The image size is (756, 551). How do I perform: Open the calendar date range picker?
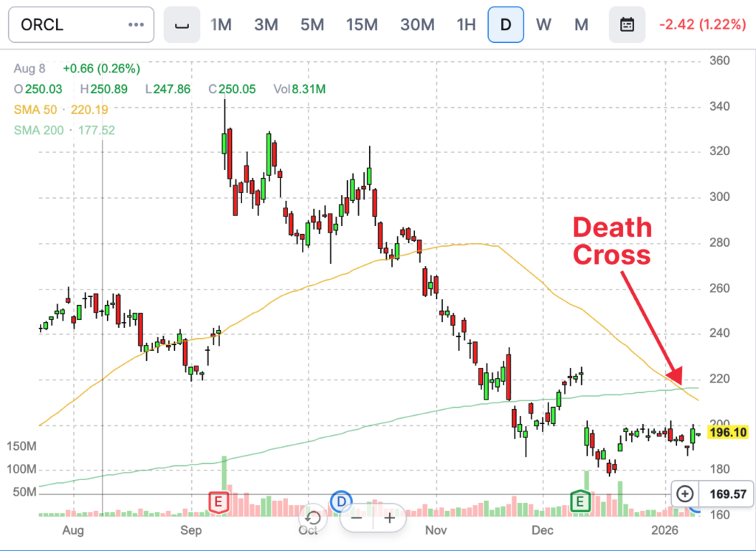pyautogui.click(x=627, y=24)
